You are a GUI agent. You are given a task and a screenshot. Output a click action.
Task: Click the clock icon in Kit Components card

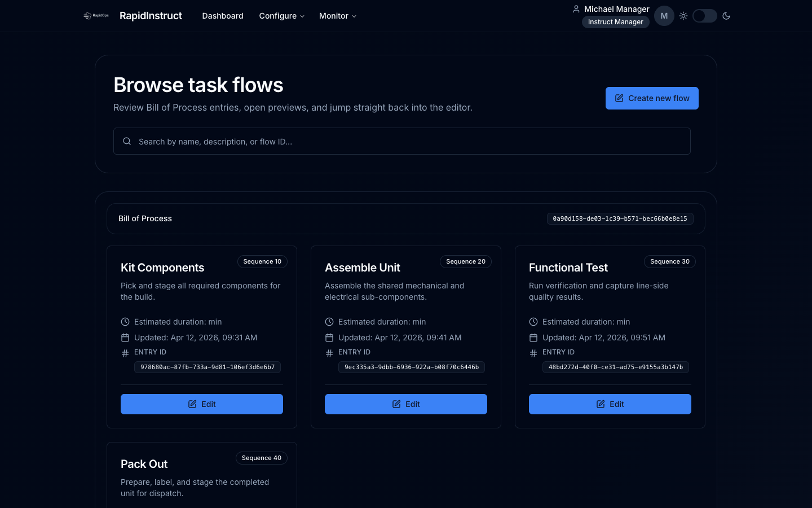[x=125, y=322]
